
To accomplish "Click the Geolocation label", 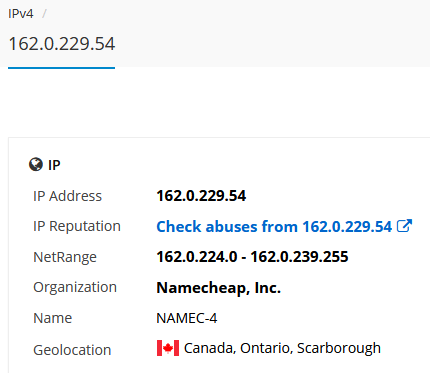I will [x=72, y=350].
